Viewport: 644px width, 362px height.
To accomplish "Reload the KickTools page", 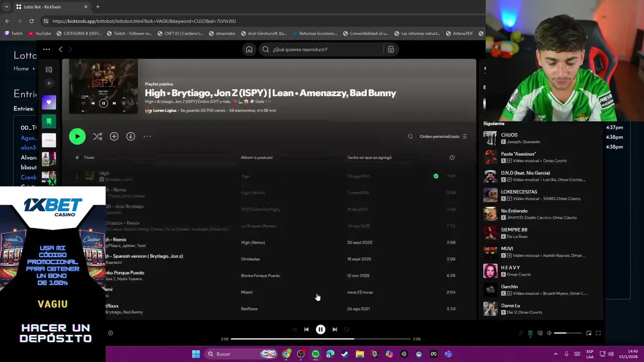I will [31, 21].
